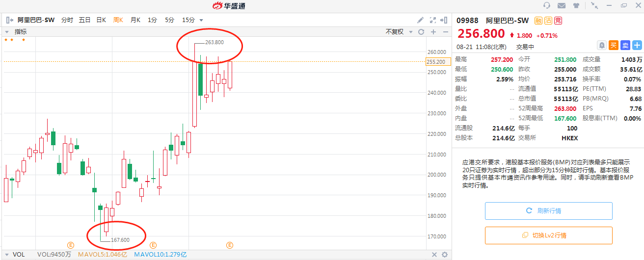Click the 成交量 value 1403万
The height and width of the screenshot is (260, 644).
point(632,59)
